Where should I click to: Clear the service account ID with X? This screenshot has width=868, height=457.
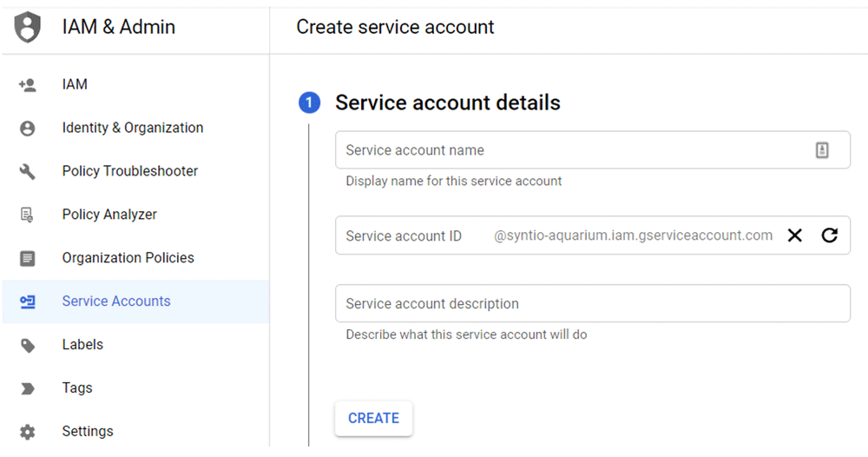tap(795, 235)
